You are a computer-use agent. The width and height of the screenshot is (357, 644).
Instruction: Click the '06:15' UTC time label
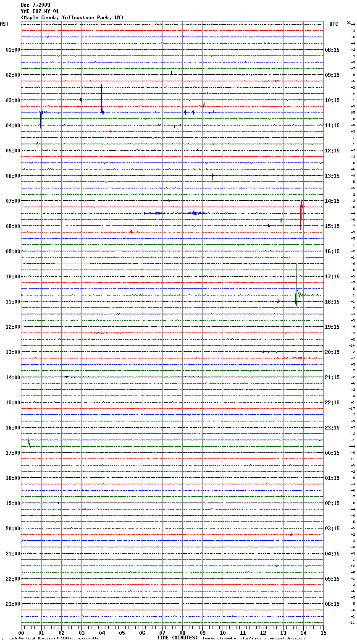tap(332, 604)
